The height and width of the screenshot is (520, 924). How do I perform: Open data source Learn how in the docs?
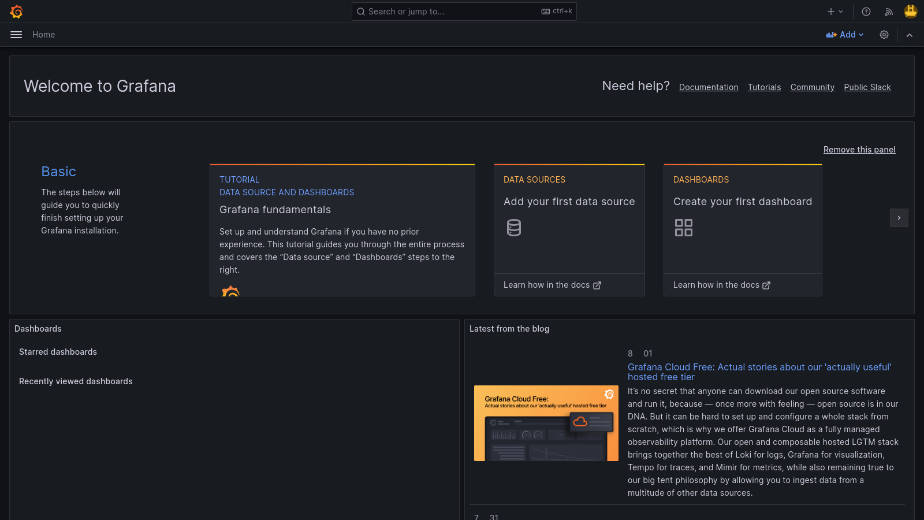(552, 285)
